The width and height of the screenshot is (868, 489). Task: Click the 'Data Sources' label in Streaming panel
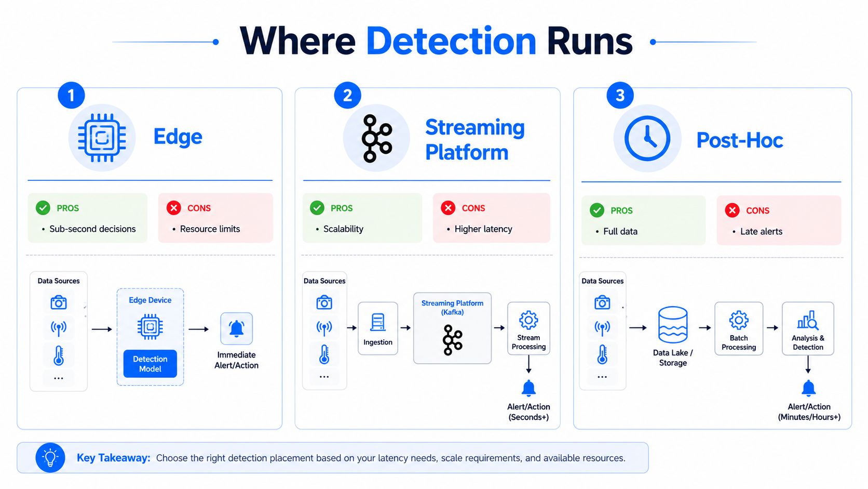coord(324,281)
